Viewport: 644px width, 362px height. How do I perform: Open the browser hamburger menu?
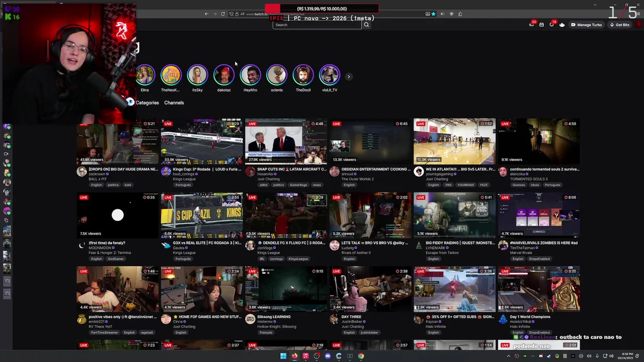638,14
